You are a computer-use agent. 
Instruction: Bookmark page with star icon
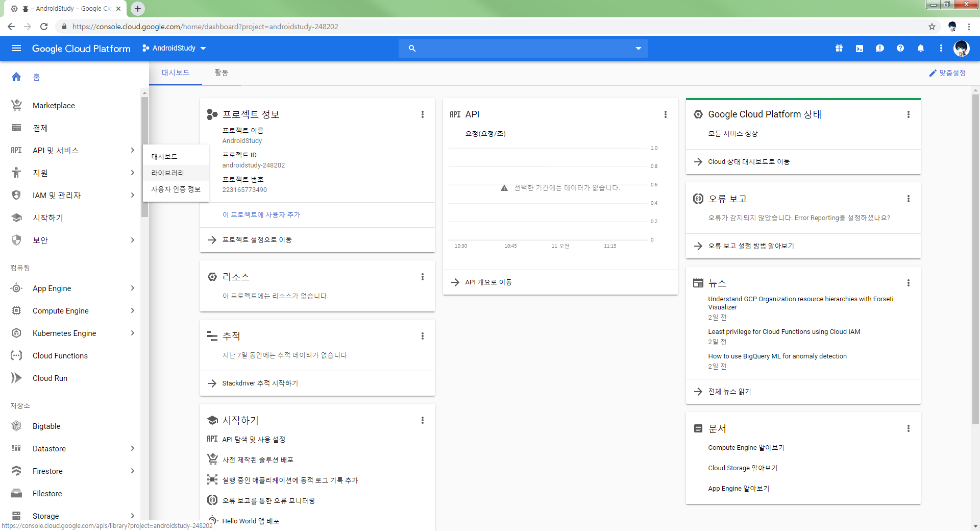pos(932,27)
